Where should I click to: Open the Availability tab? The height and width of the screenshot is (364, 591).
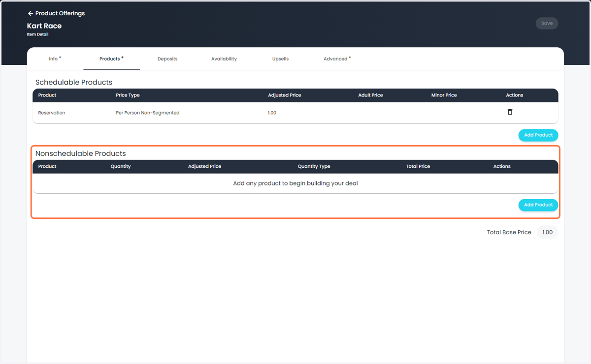tap(224, 59)
